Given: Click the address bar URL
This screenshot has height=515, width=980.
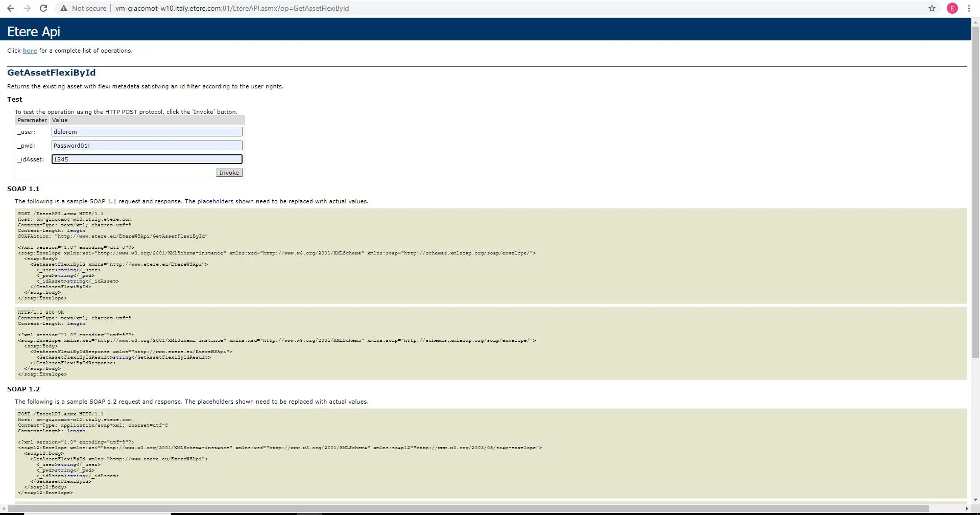Looking at the screenshot, I should tap(232, 8).
